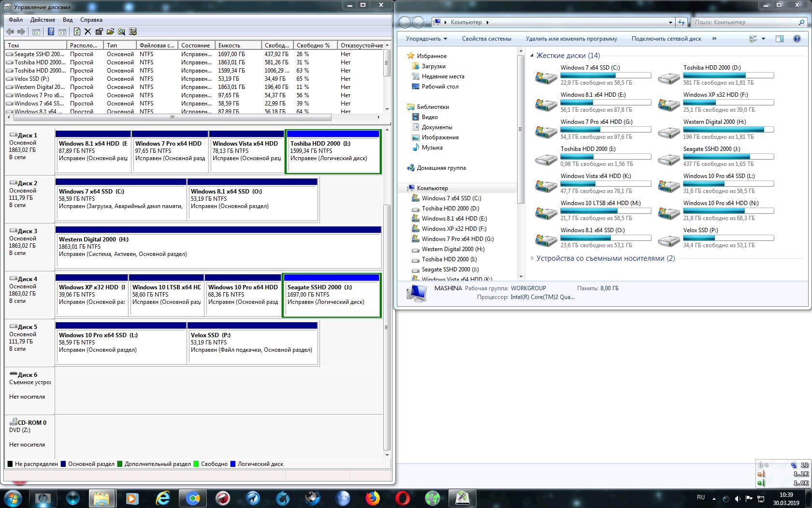Open Help via the blue question mark icon
Screen dimensions: 812x508
pyautogui.click(x=51, y=32)
